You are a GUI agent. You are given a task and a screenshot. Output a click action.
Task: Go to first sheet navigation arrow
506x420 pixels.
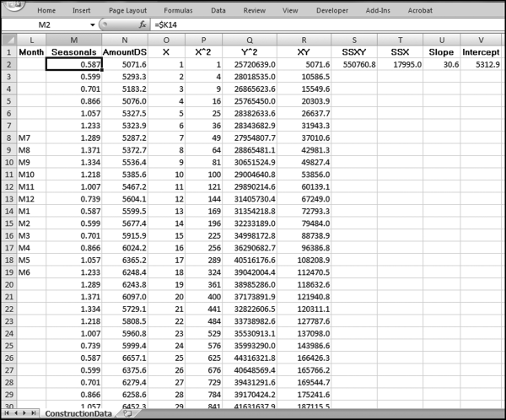7,413
